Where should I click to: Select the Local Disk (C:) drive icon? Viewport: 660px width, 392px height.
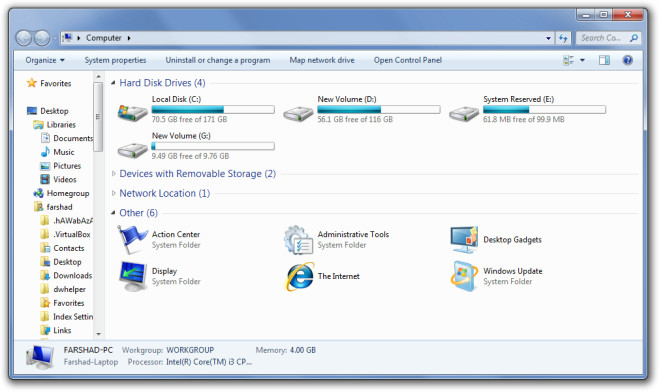click(x=133, y=112)
